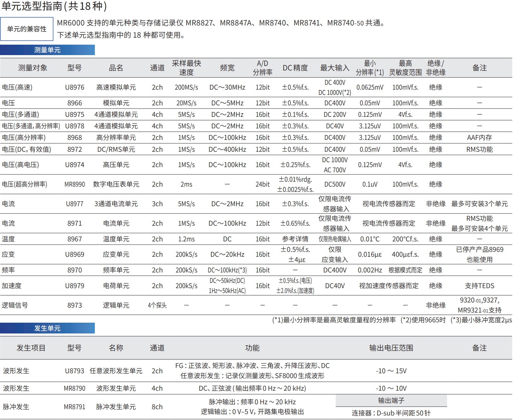Click the 最多可安装3个单元 remark
The image size is (513, 420).
480,204
